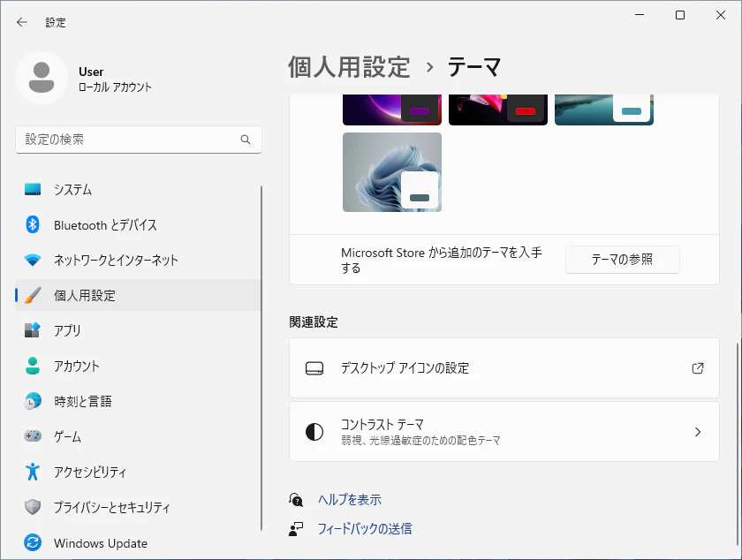Screen dimensions: 742x560
Task: Click the search magnifier icon
Action: click(x=246, y=140)
